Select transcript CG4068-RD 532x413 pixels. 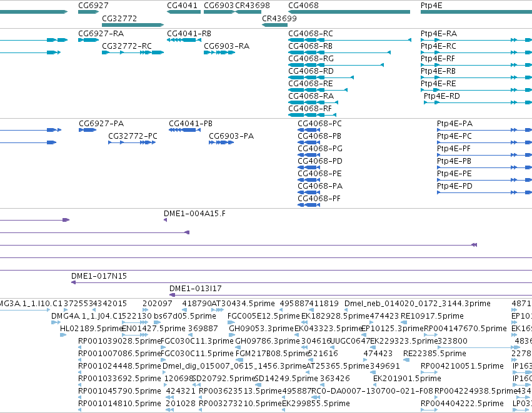tap(321, 77)
